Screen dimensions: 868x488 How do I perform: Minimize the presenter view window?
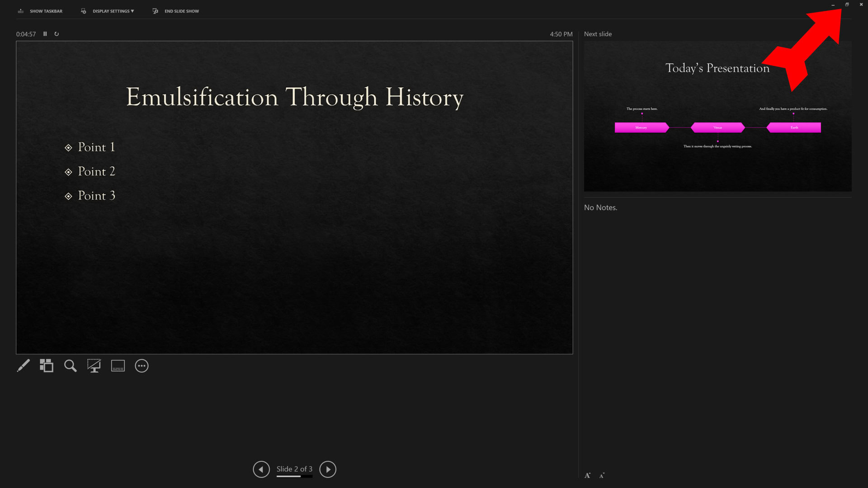coord(833,5)
